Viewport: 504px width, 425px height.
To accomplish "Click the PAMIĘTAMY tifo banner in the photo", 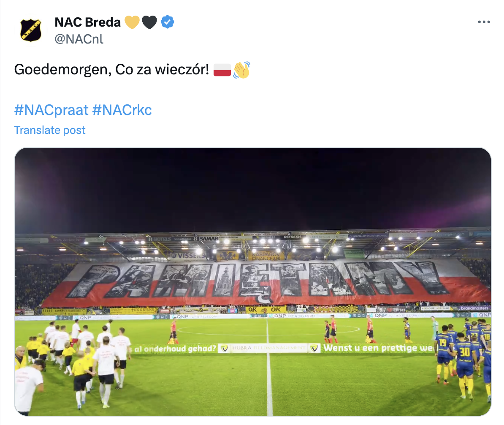I will (252, 281).
